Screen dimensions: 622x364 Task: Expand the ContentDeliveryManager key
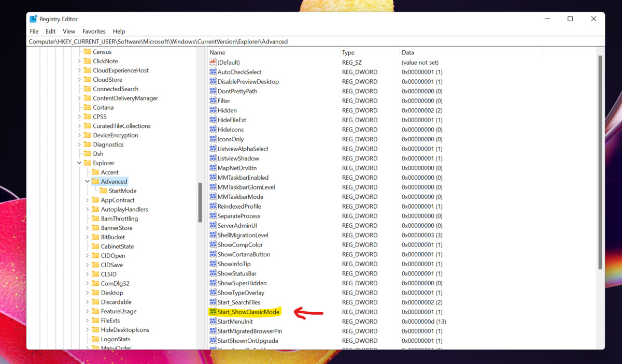(x=79, y=98)
